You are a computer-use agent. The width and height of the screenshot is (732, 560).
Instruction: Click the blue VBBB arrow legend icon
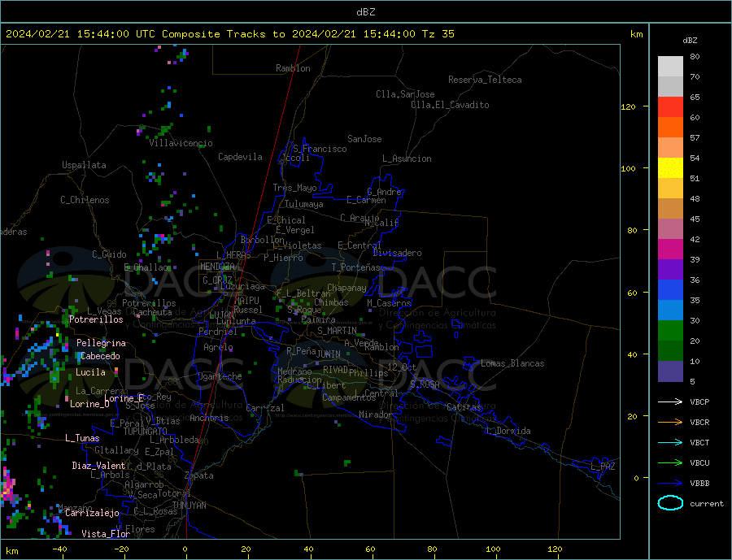(x=670, y=483)
